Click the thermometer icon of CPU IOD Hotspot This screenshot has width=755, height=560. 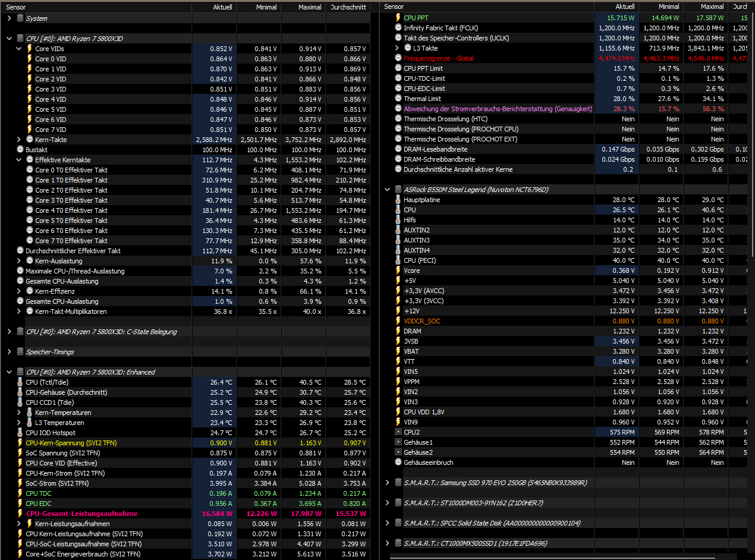click(20, 433)
